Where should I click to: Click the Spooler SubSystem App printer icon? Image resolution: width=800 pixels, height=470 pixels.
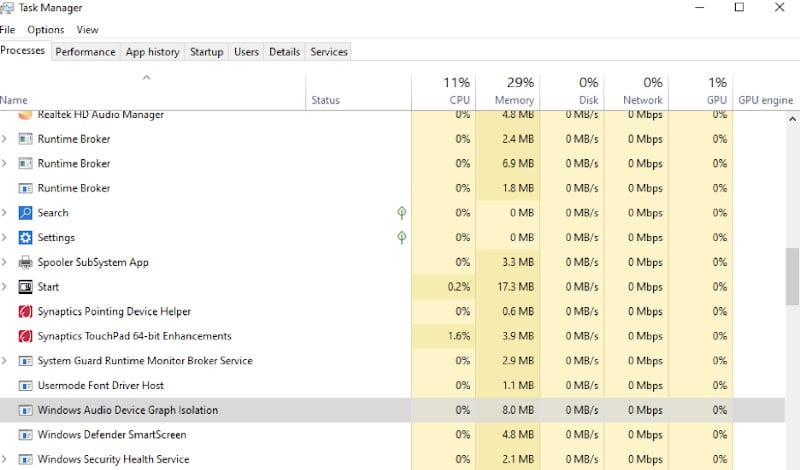pos(25,262)
